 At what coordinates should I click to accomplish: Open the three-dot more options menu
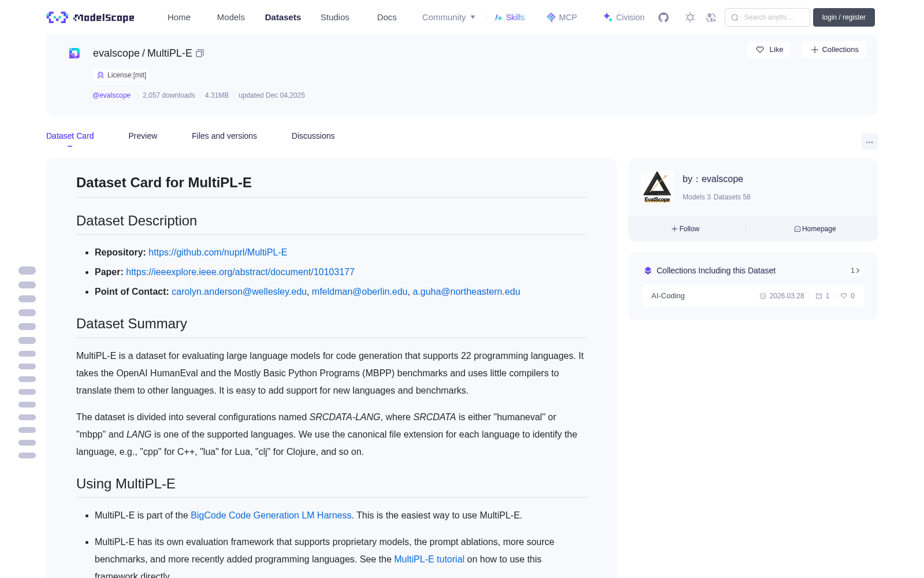click(869, 142)
